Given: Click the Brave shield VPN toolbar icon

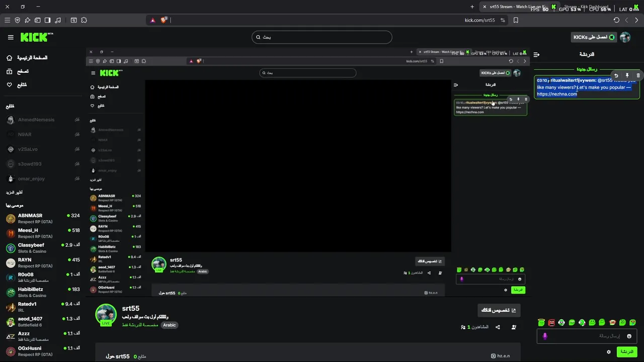Looking at the screenshot, I should [x=17, y=20].
